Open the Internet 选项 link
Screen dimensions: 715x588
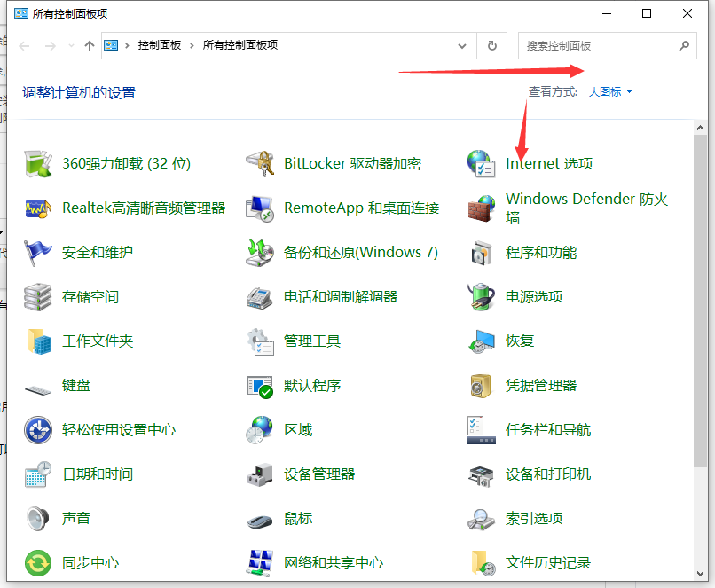[549, 164]
